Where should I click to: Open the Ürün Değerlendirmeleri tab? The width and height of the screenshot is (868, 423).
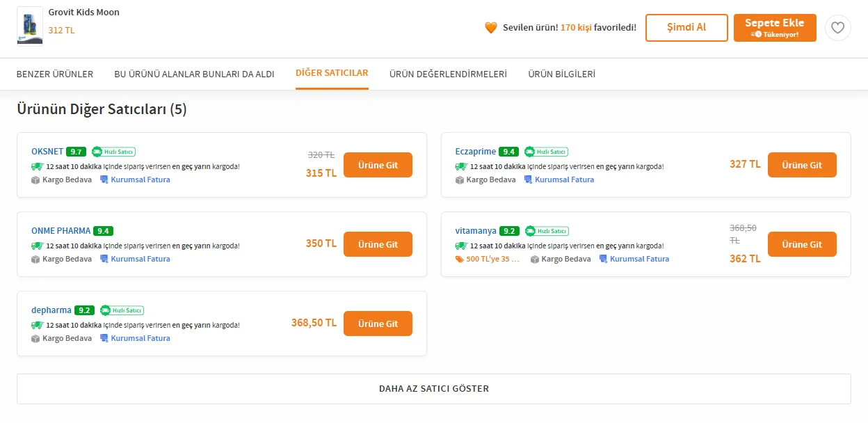448,74
